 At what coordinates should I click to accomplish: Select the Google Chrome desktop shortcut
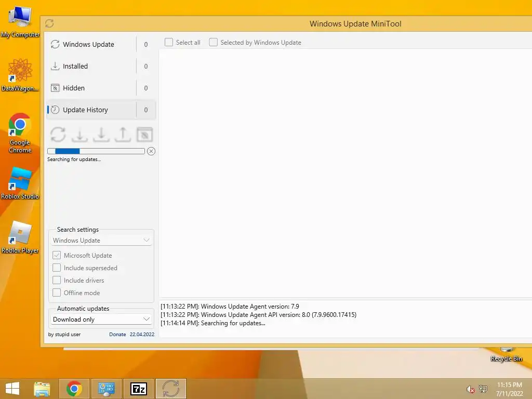coord(20,133)
